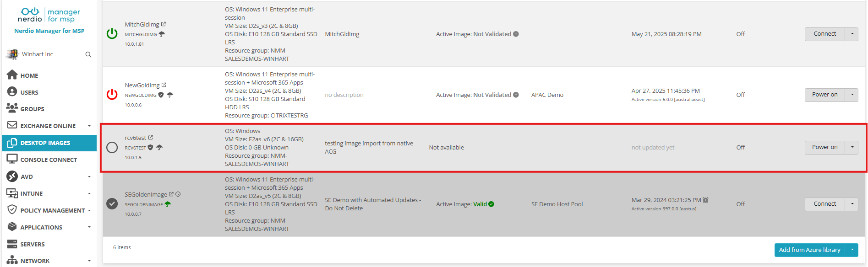868x267 pixels.
Task: Click the shield icon beside RCV6TEST
Action: coord(150,148)
